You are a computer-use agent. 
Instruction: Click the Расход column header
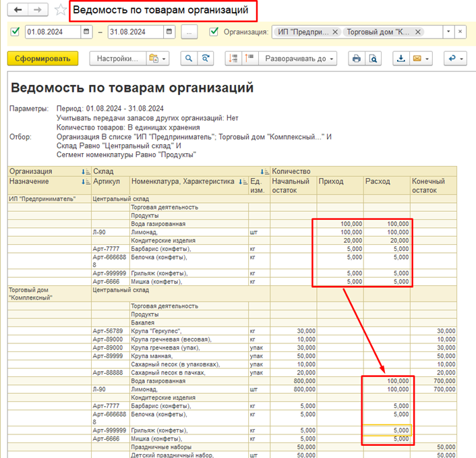tap(387, 185)
